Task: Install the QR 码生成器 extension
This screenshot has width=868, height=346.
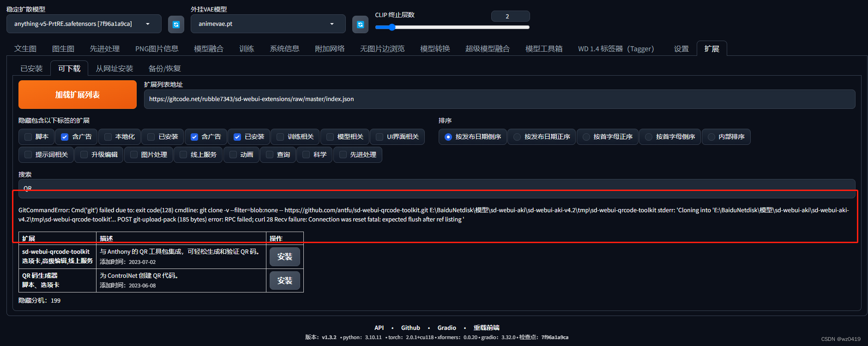Action: tap(285, 280)
